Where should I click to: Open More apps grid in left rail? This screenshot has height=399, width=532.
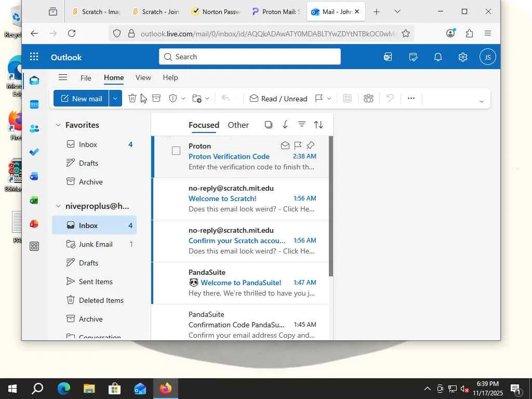(x=34, y=246)
